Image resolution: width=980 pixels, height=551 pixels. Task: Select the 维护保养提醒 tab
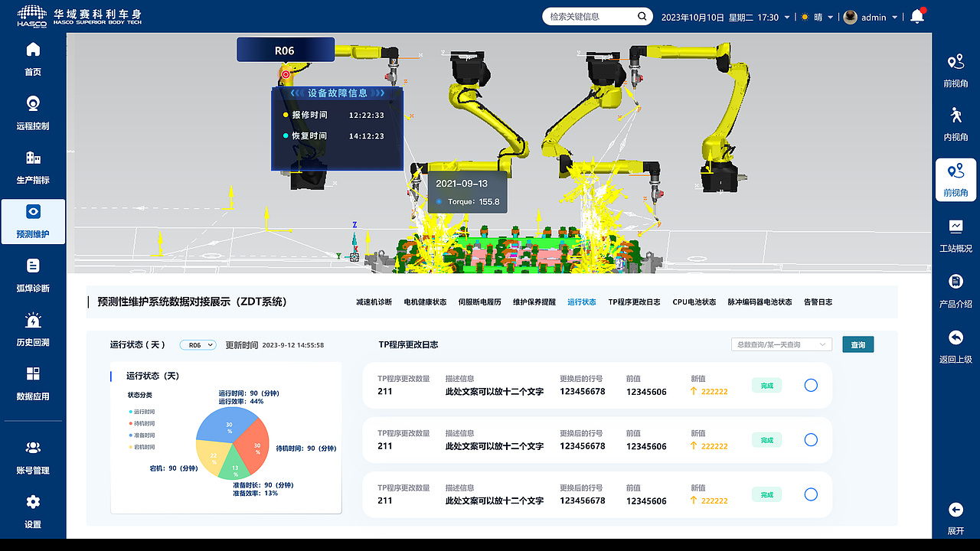pyautogui.click(x=534, y=302)
